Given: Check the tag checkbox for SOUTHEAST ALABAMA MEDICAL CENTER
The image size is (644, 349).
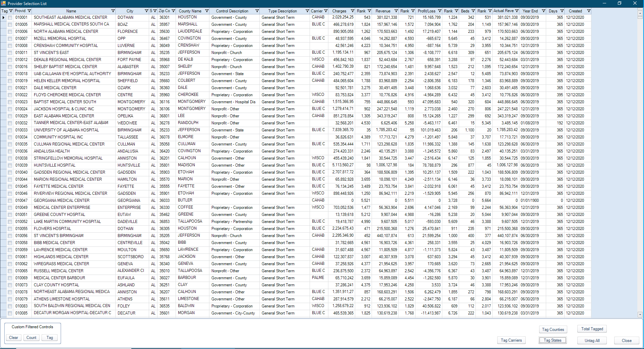Looking at the screenshot, I should [x=10, y=17].
